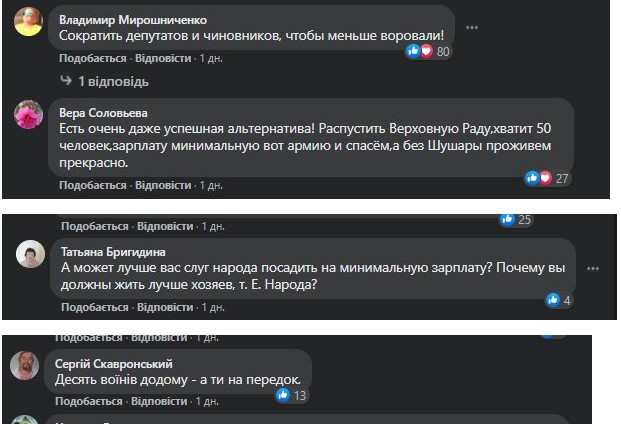This screenshot has height=424, width=621.
Task: Click the reaction icons on Мирошниченко's comment
Action: 420,51
